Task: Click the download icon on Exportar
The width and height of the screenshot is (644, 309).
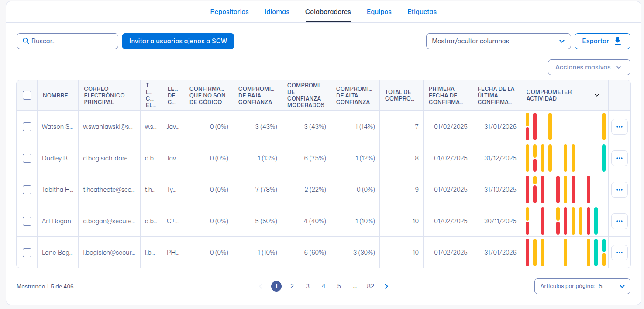Action: point(617,41)
